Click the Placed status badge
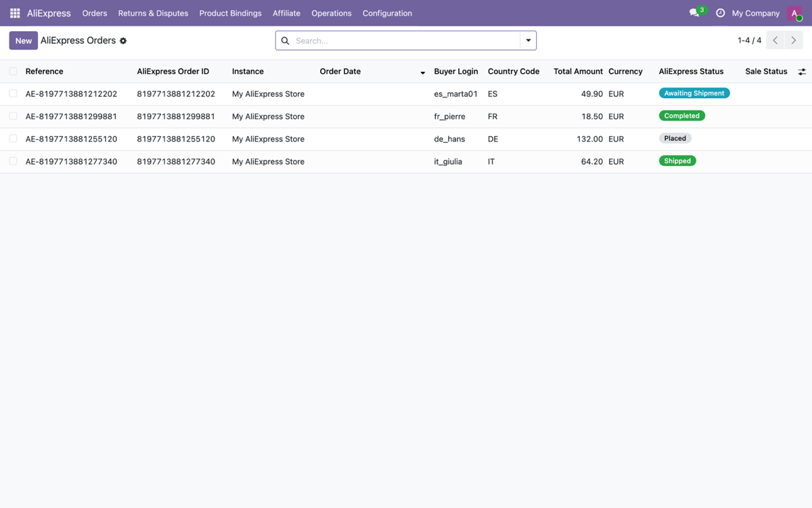The image size is (812, 508). click(x=675, y=138)
